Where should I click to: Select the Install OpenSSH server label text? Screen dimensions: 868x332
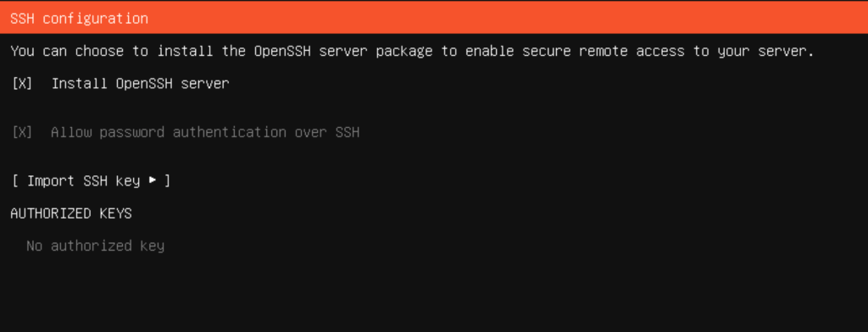point(140,84)
